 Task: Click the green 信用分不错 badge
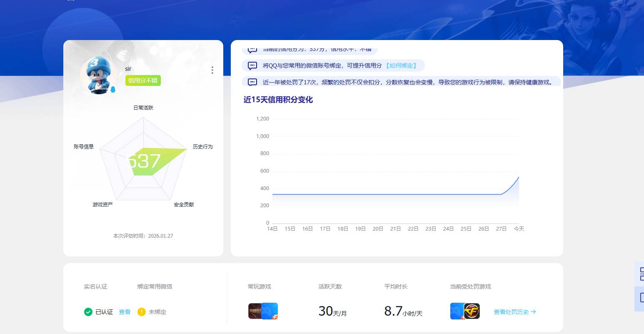pos(143,80)
